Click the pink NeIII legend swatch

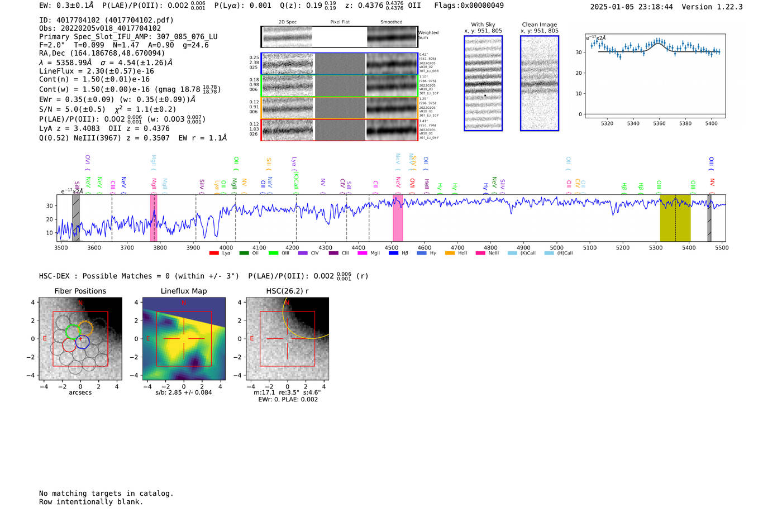[480, 253]
